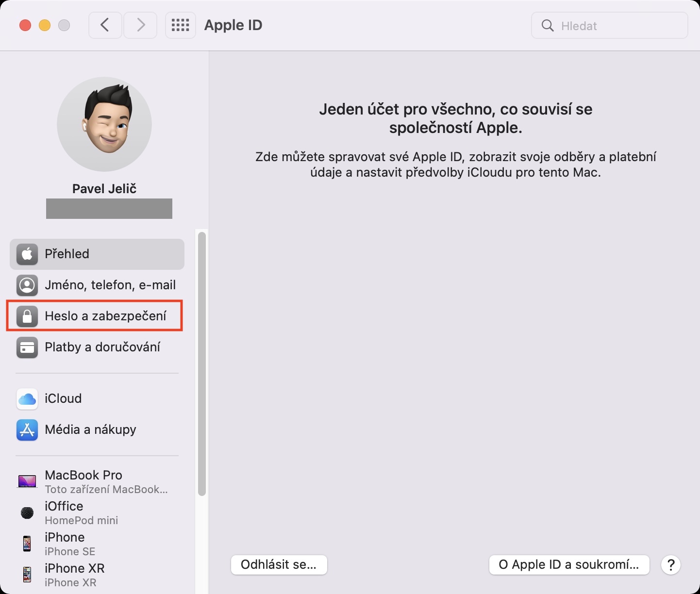Click the Memoji profile picture

(104, 124)
